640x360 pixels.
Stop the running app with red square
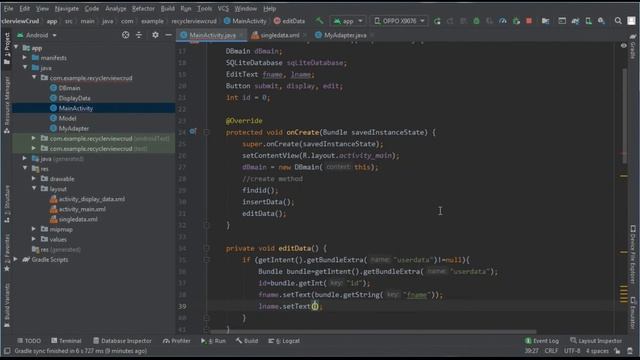click(x=529, y=21)
